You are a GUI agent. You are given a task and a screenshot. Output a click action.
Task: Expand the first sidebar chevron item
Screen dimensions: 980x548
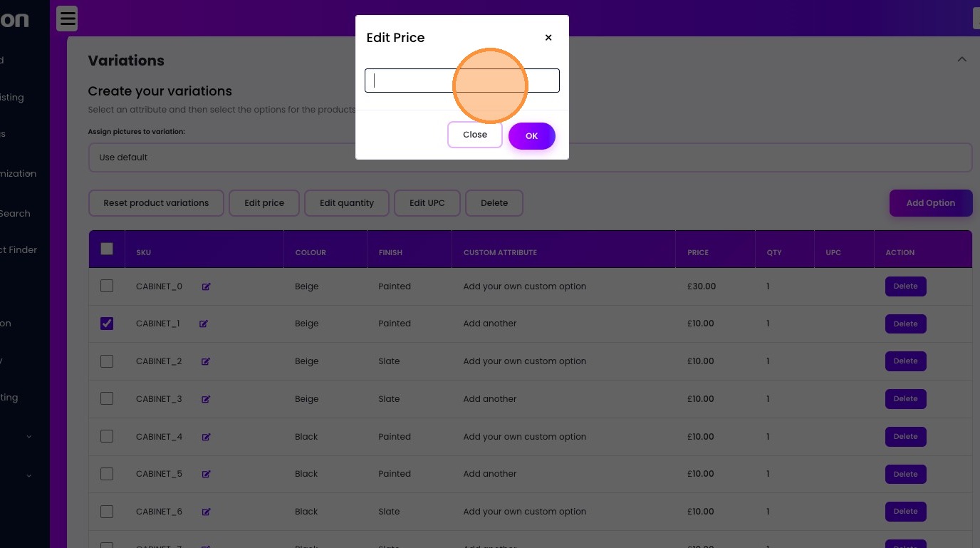click(x=29, y=436)
